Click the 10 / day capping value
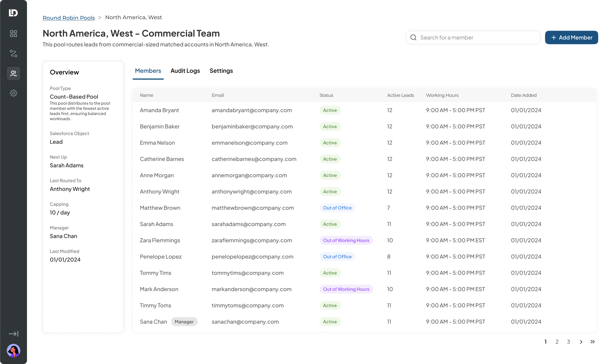Image resolution: width=613 pixels, height=364 pixels. 60,213
